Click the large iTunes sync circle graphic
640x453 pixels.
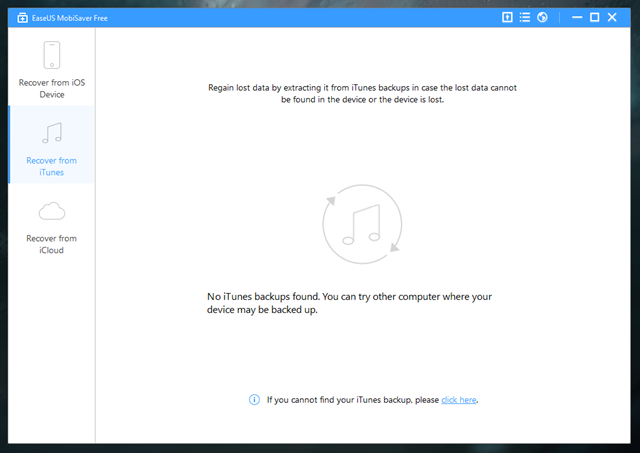362,224
